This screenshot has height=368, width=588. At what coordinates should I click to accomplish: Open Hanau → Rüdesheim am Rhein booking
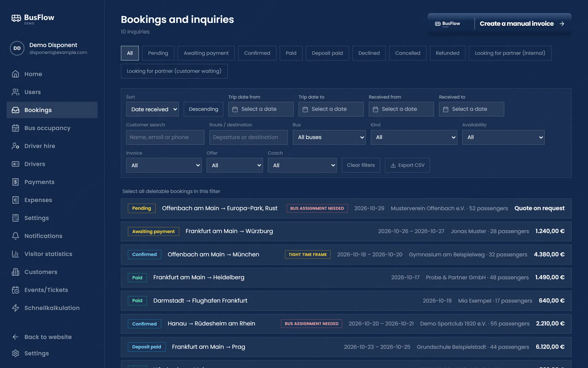[346, 324]
